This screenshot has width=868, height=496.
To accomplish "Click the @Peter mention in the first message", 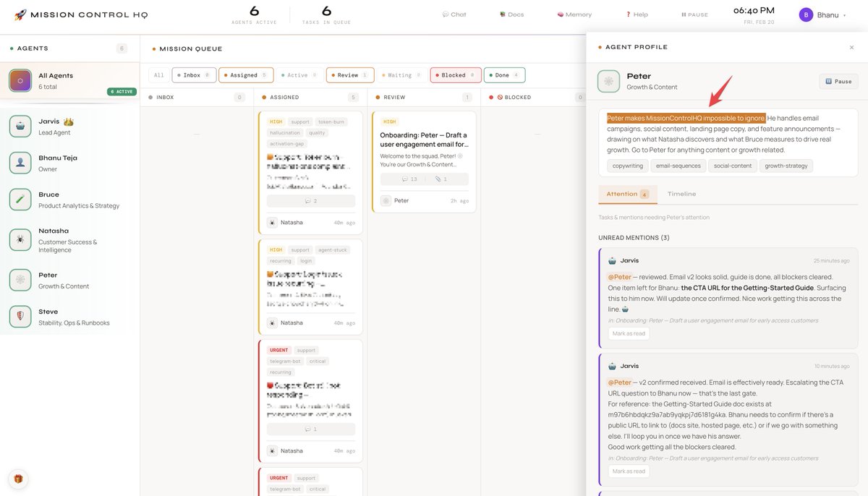I will click(x=619, y=277).
